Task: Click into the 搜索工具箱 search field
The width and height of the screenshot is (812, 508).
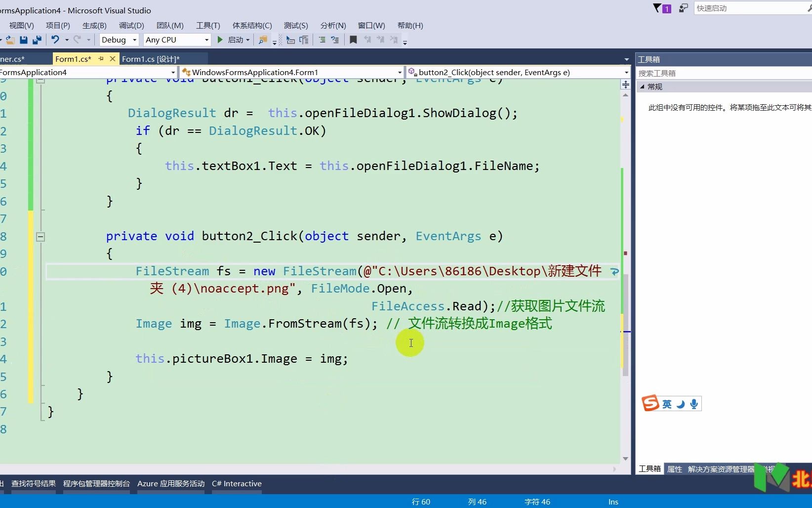Action: pyautogui.click(x=724, y=73)
